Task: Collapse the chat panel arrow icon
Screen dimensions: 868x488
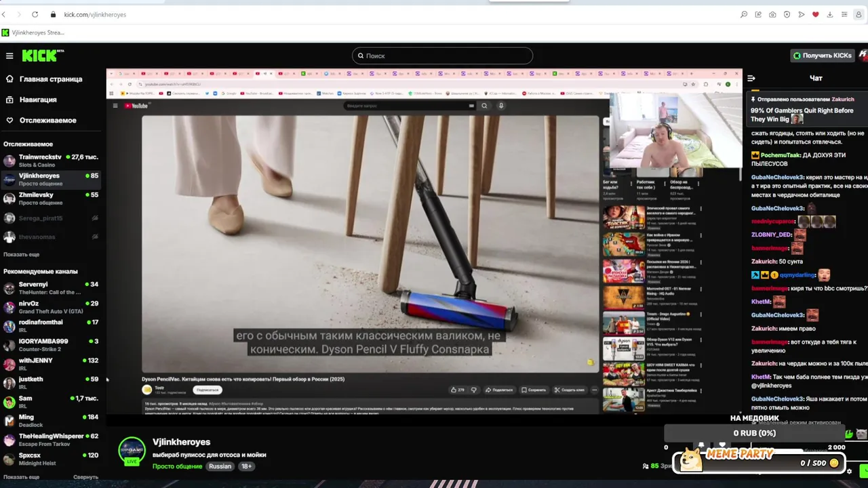Action: click(751, 79)
